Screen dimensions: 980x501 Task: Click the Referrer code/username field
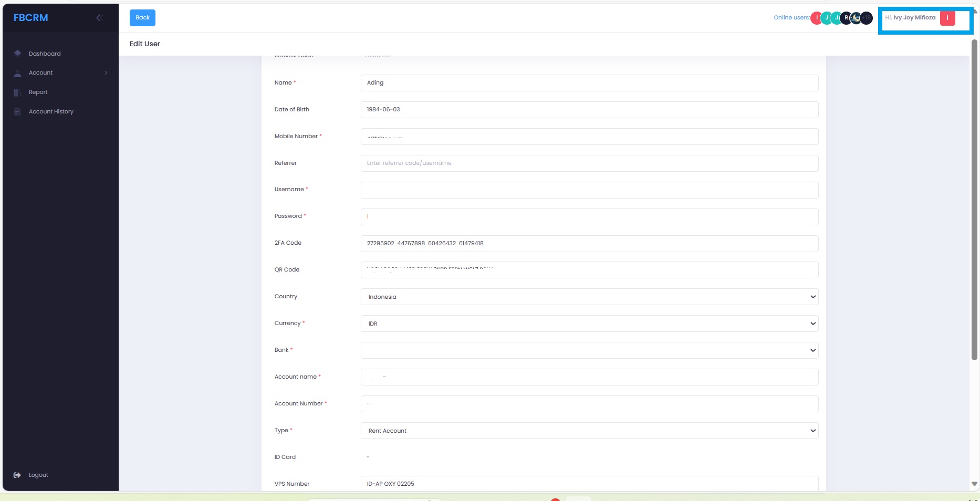point(589,163)
